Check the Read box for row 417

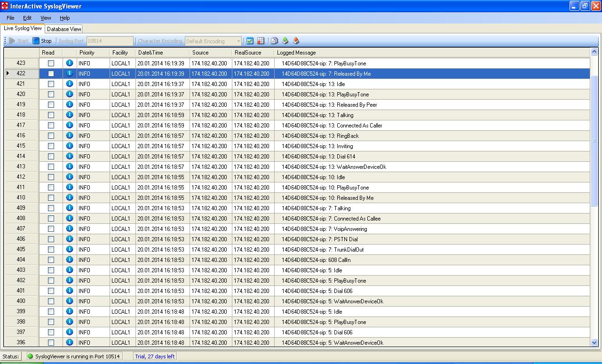click(51, 125)
